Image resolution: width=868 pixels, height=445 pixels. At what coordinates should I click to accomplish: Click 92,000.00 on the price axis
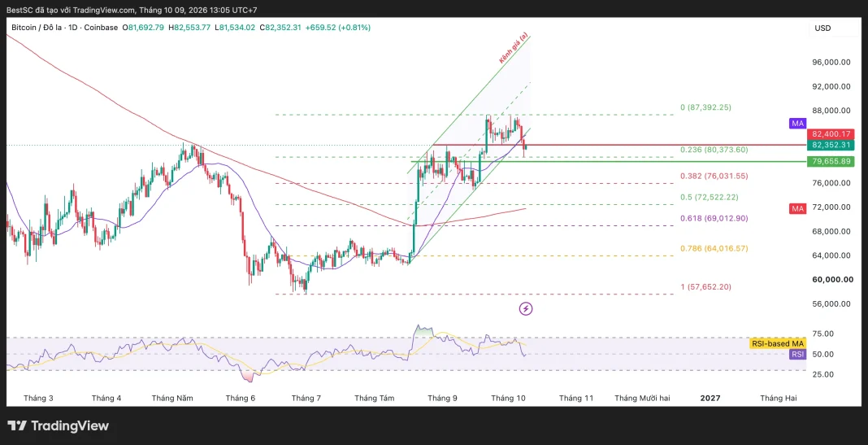(831, 86)
